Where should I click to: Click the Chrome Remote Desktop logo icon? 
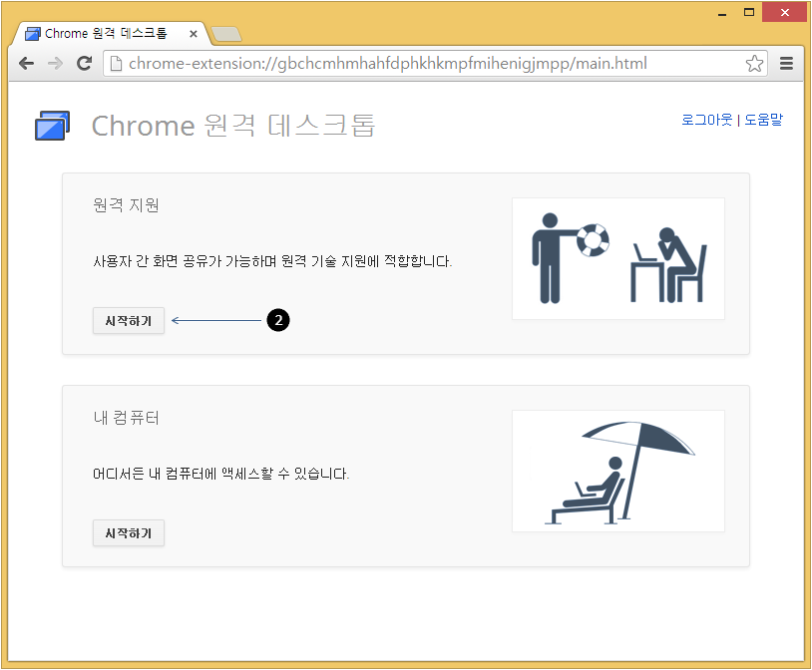[x=52, y=126]
